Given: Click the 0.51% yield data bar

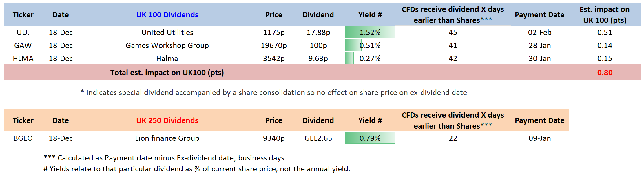Looking at the screenshot, I should point(370,45).
